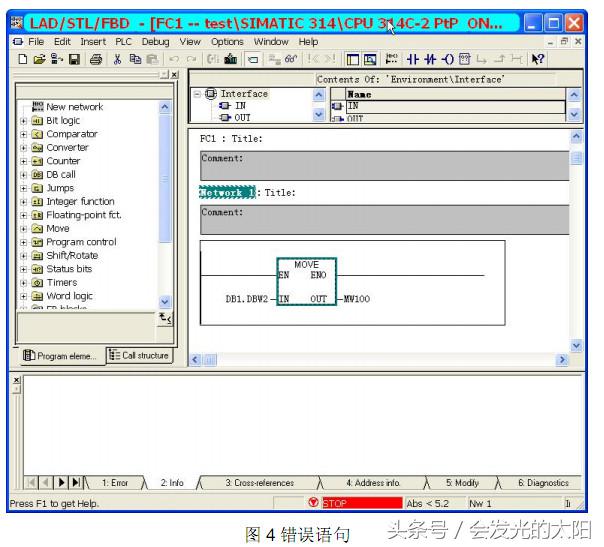
Task: Click the tab strip next arrow
Action: 61,482
